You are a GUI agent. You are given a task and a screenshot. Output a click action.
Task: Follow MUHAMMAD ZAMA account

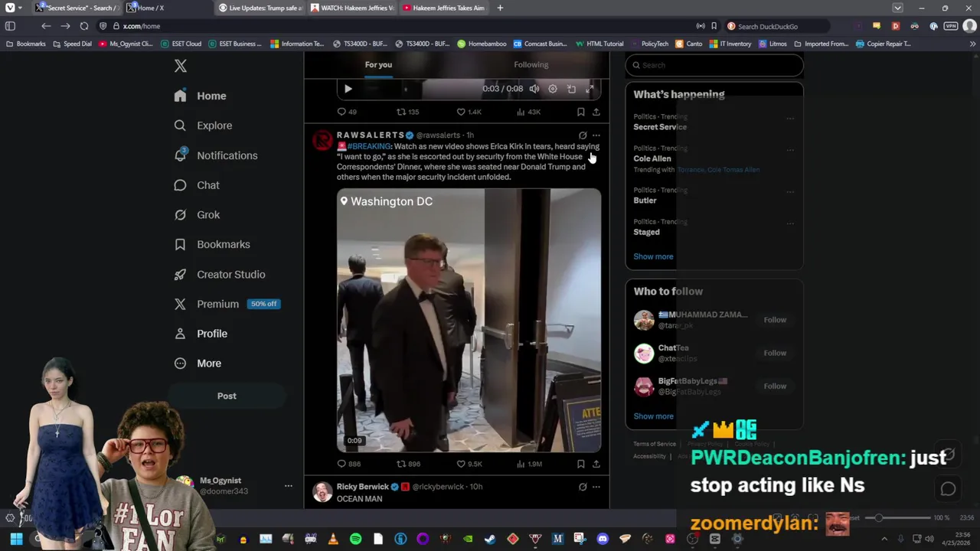click(775, 320)
